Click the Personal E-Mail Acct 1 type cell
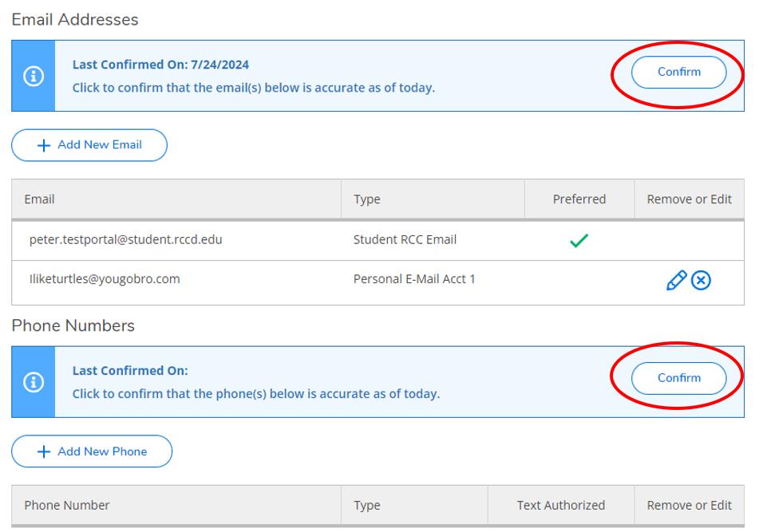The image size is (763, 532). pyautogui.click(x=414, y=279)
